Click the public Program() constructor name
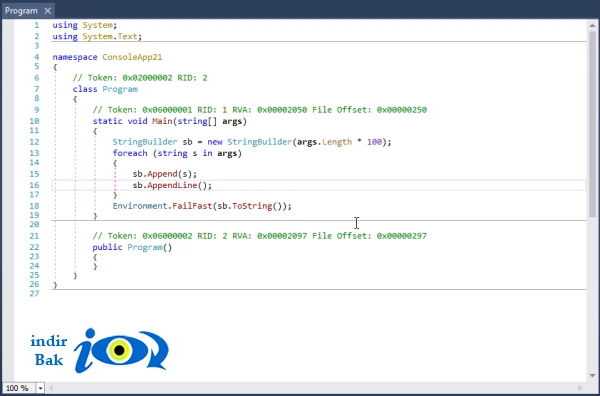 (x=145, y=247)
